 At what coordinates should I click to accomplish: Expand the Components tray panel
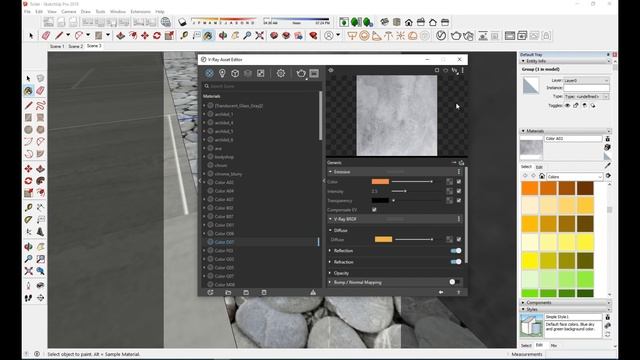click(x=566, y=302)
